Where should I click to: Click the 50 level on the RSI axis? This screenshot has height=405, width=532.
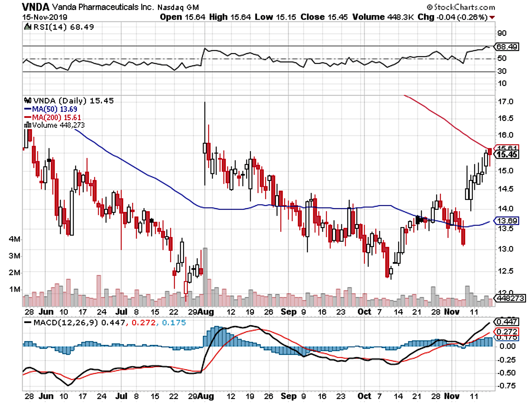[x=502, y=58]
